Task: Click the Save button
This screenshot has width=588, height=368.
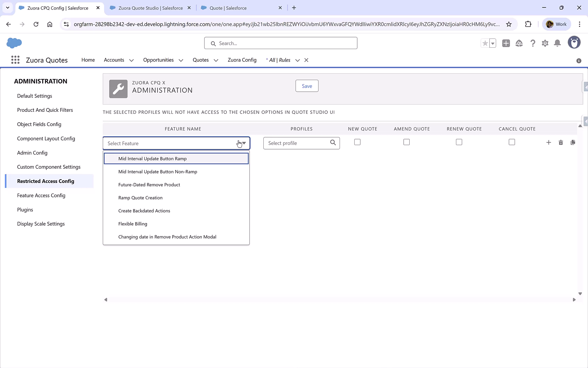Action: tap(307, 86)
